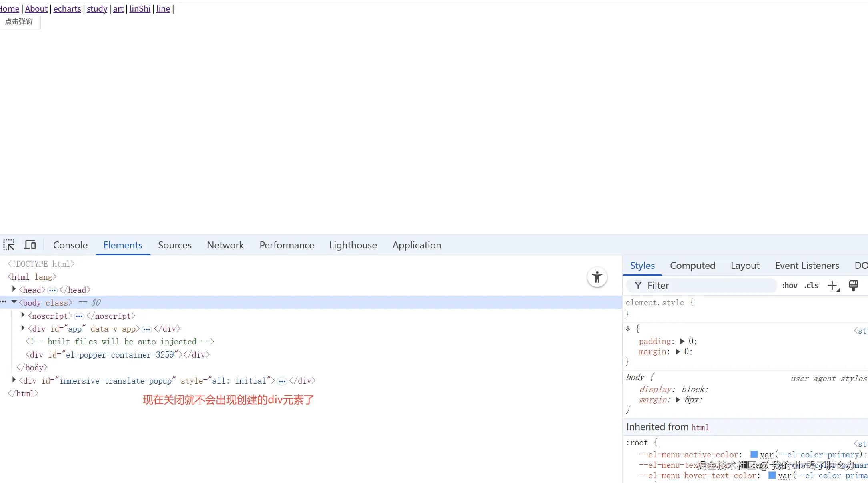Open the Computed styles tab

click(692, 266)
